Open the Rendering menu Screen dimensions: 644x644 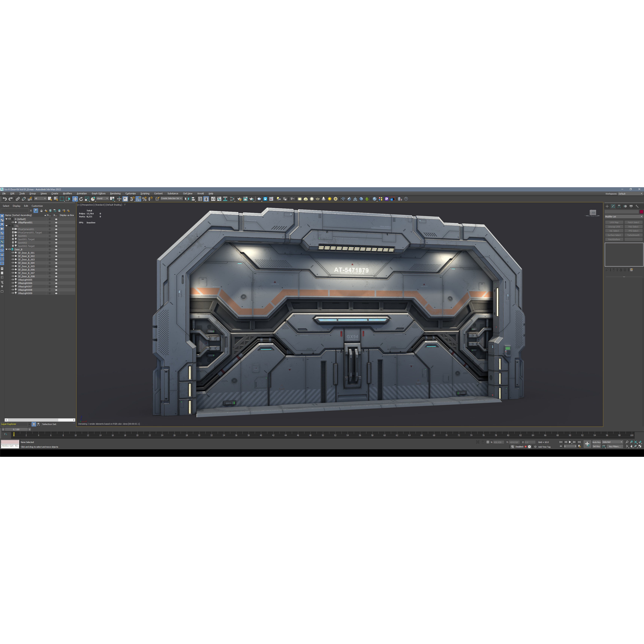click(x=115, y=193)
